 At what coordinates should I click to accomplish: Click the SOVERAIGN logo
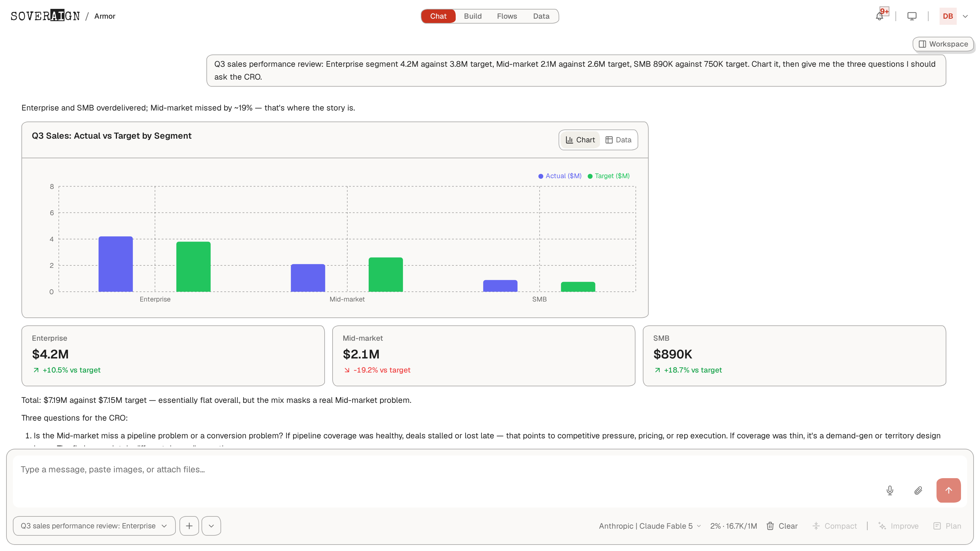pos(45,16)
